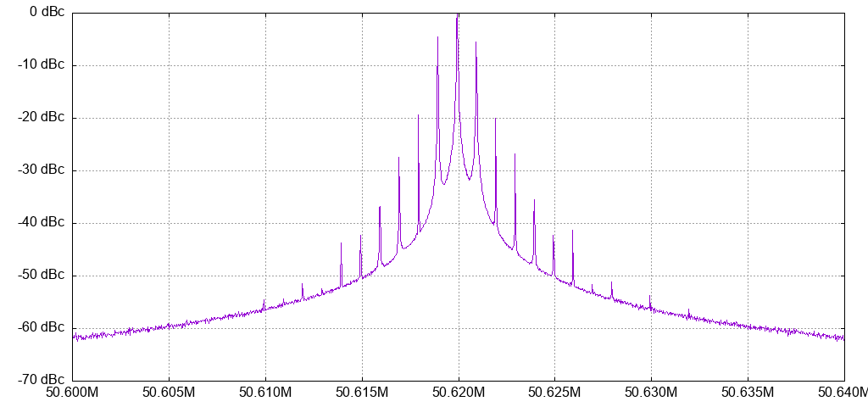Click the 50.625M x-axis label
Viewport: 868px width, 407px height.
point(554,393)
